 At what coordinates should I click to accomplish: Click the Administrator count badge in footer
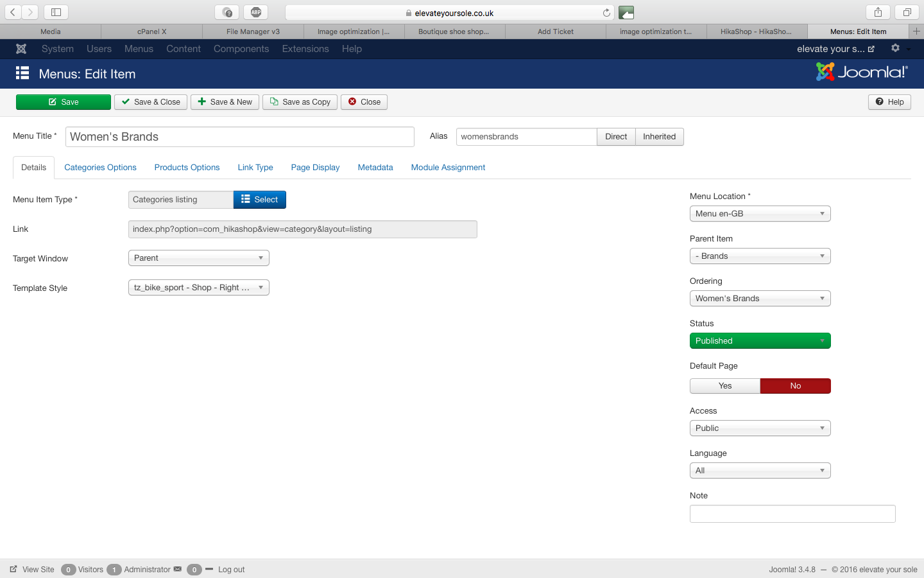(114, 570)
